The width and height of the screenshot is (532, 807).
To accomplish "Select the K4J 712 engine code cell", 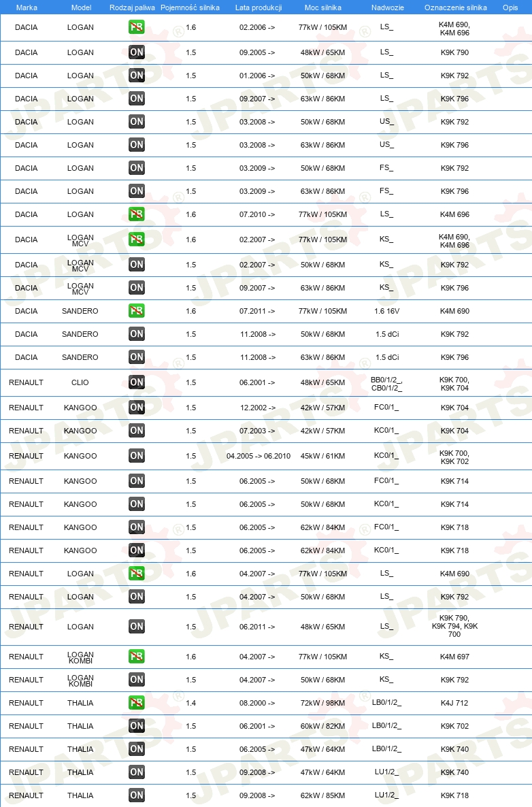I will [x=454, y=702].
